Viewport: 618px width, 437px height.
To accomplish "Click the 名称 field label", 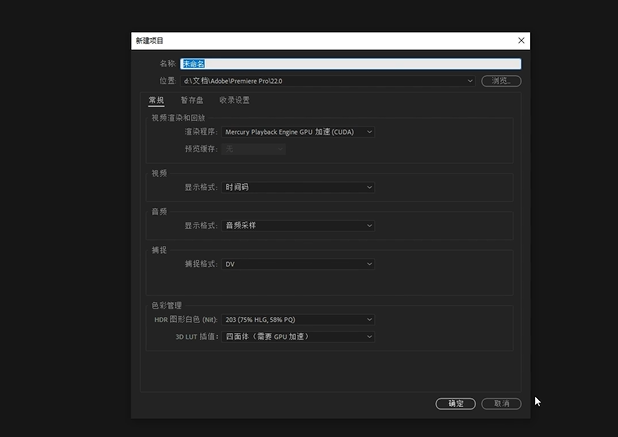I will click(x=167, y=64).
